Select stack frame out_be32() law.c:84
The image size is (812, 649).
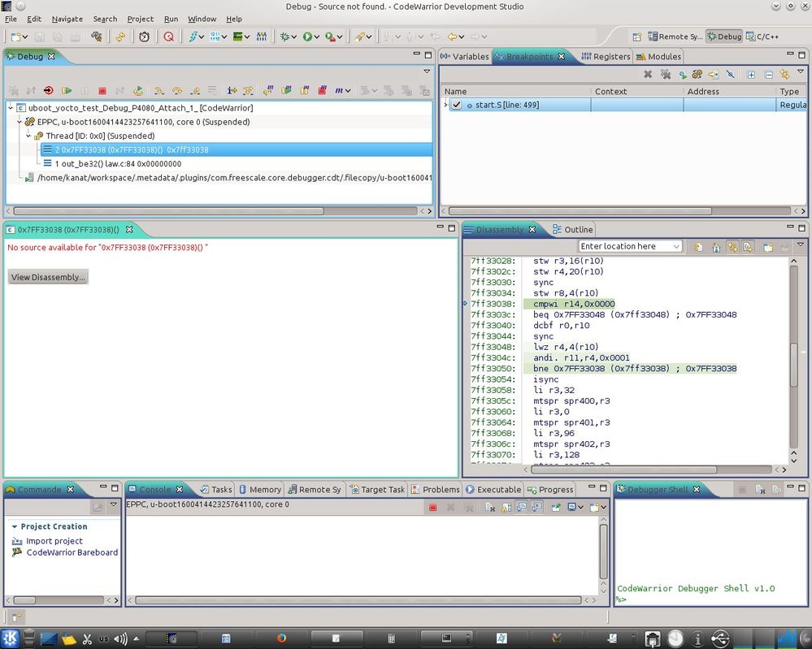[x=118, y=163]
